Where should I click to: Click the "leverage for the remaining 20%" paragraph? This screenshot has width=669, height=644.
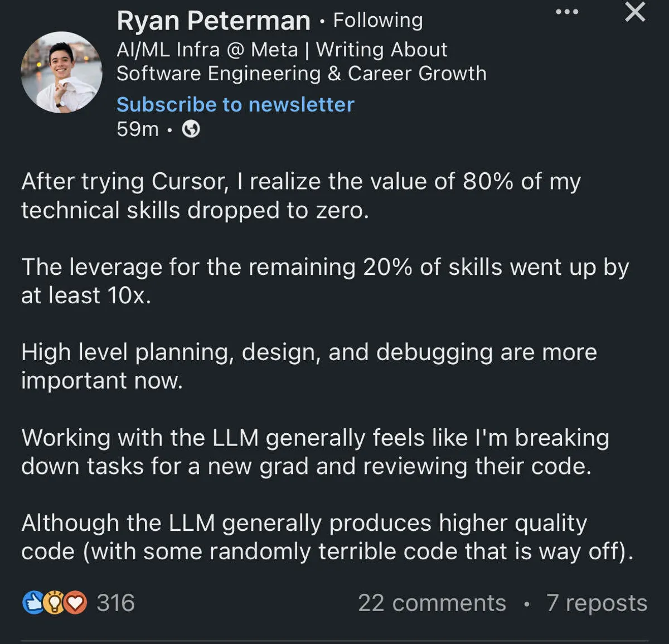324,281
